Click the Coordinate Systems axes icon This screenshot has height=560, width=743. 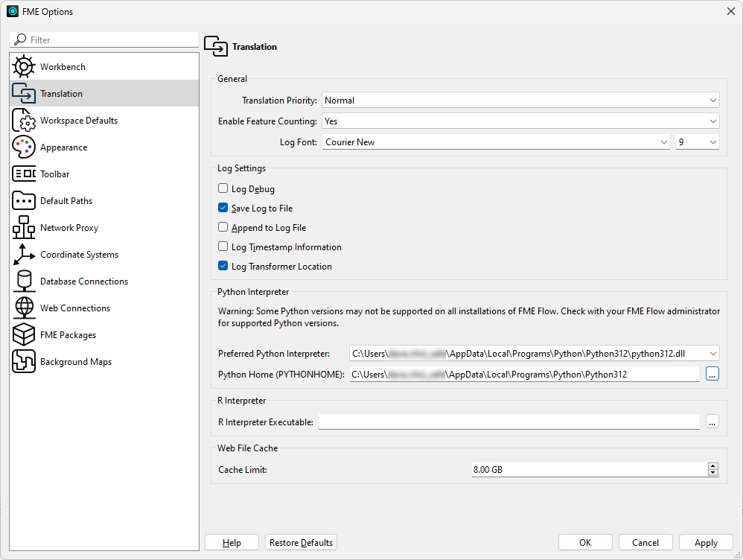pos(24,254)
